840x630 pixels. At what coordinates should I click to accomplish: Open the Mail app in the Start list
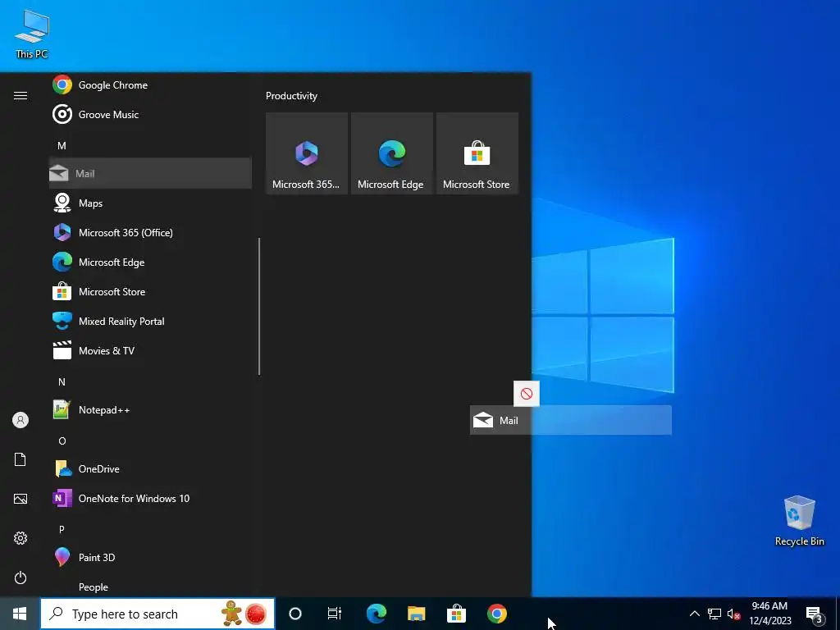pyautogui.click(x=150, y=173)
